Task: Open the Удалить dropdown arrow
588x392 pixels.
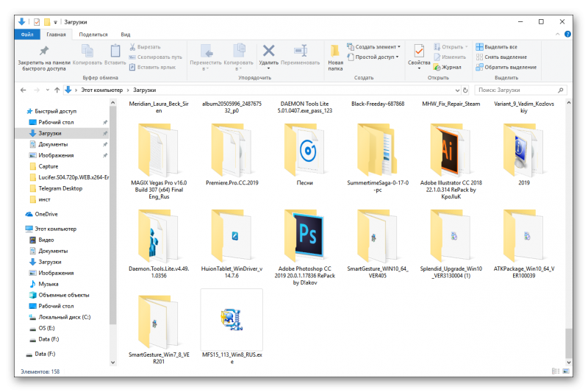Action: [x=268, y=68]
